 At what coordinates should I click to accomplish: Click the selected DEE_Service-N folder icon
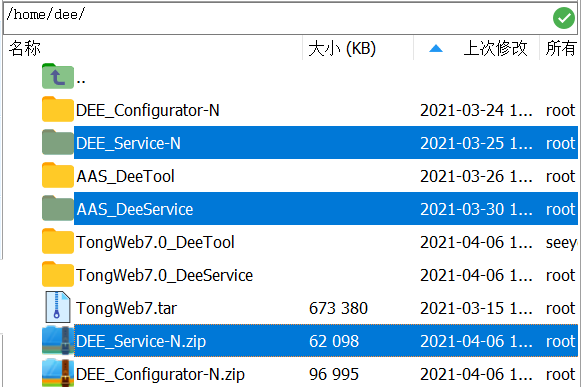coord(58,143)
